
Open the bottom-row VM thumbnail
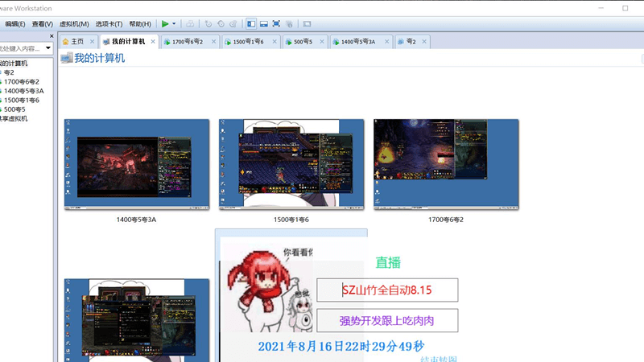click(137, 320)
